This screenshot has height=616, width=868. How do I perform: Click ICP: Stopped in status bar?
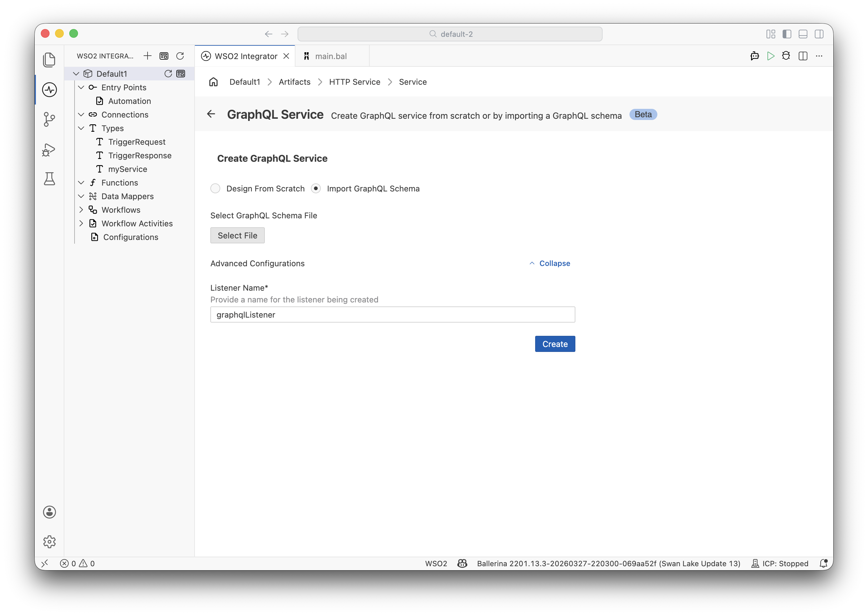(780, 563)
